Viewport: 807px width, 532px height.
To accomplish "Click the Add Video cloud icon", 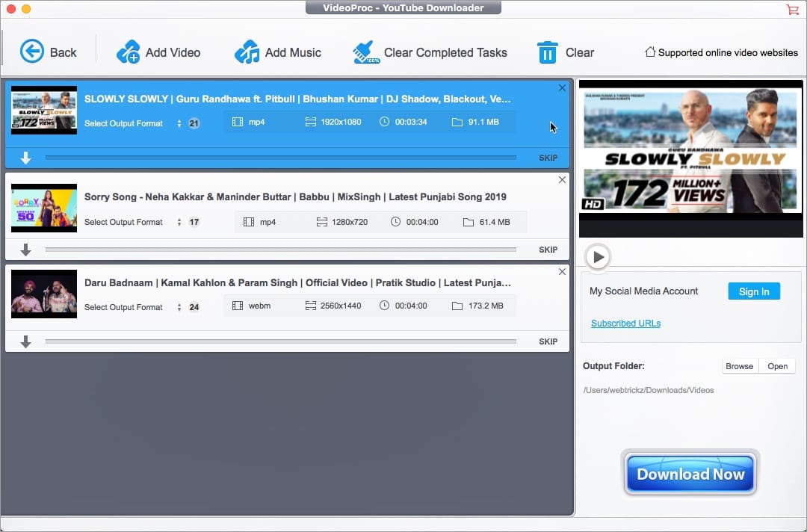I will [x=129, y=52].
